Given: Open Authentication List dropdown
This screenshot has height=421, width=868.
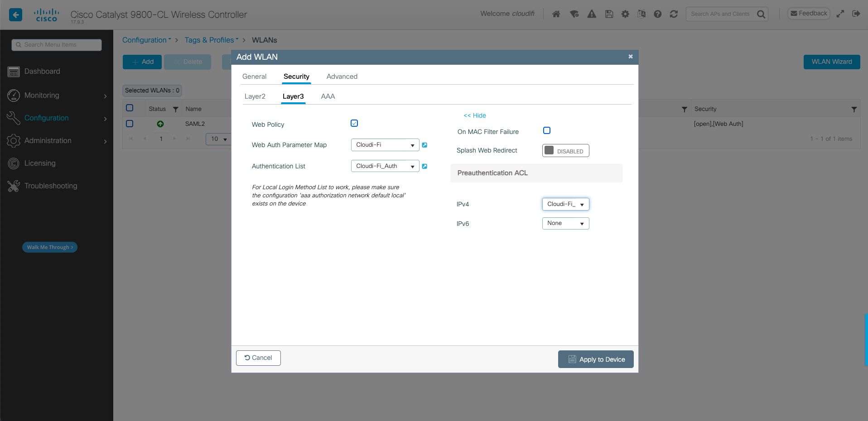Looking at the screenshot, I should point(385,166).
